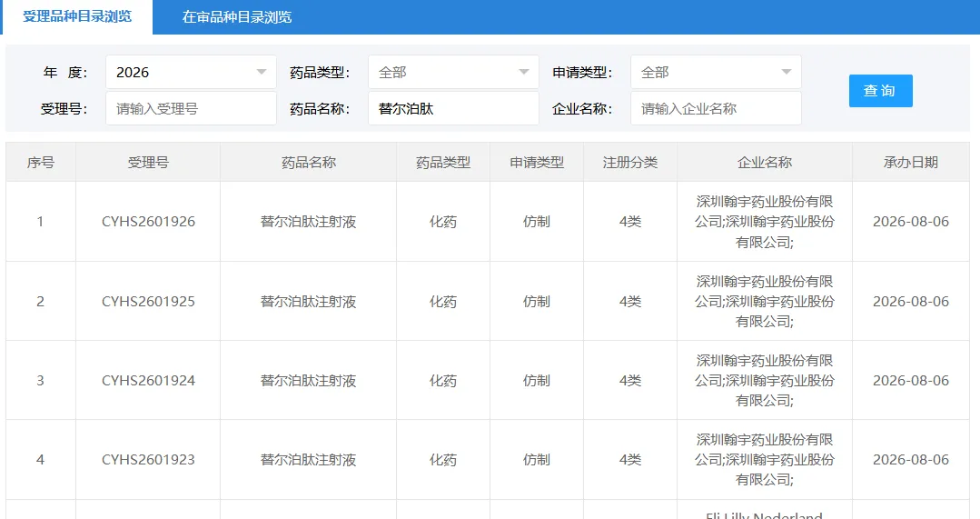980x519 pixels.
Task: Click company name in row CYHS2601925
Action: (x=765, y=302)
